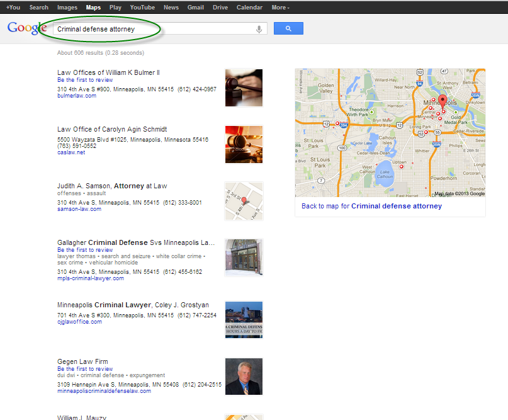The image size is (508, 420).
Task: Click the Powderhorn label on the map
Action: tap(444, 178)
